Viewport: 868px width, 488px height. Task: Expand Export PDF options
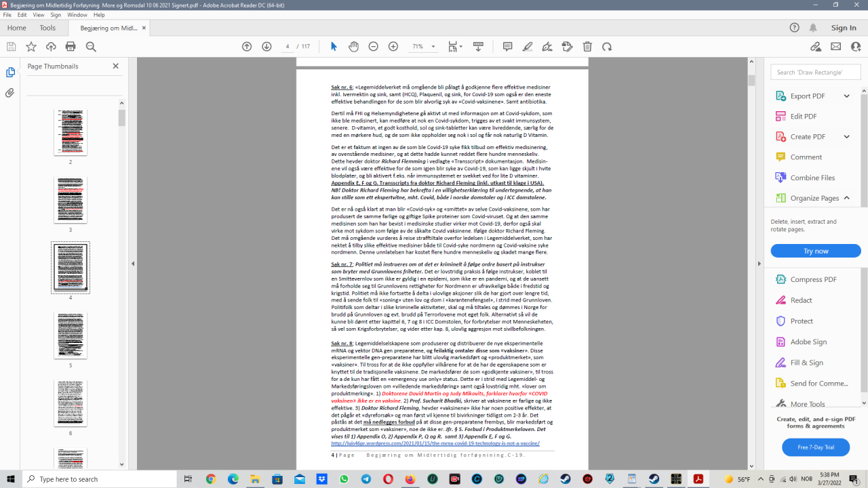coord(846,96)
